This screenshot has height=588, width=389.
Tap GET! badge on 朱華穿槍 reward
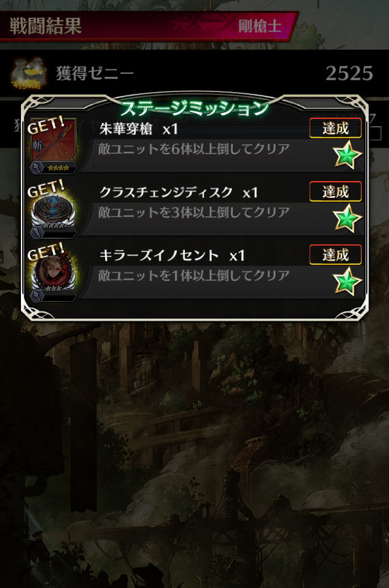click(x=46, y=126)
